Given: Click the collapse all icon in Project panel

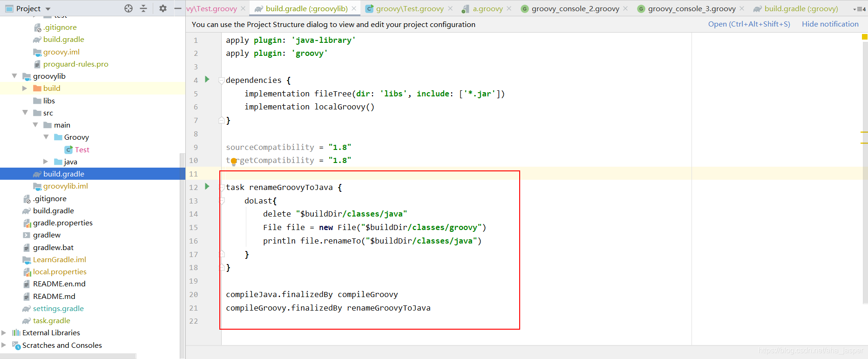Looking at the screenshot, I should [143, 8].
